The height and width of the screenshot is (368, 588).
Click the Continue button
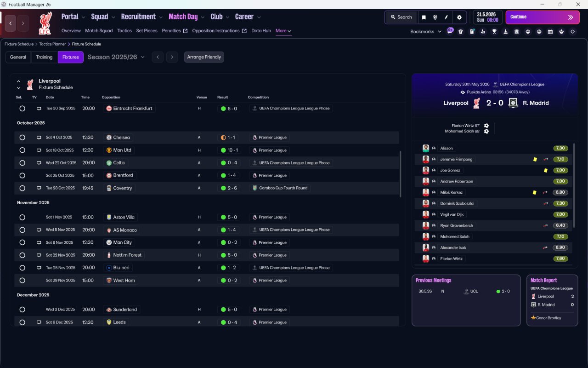543,17
